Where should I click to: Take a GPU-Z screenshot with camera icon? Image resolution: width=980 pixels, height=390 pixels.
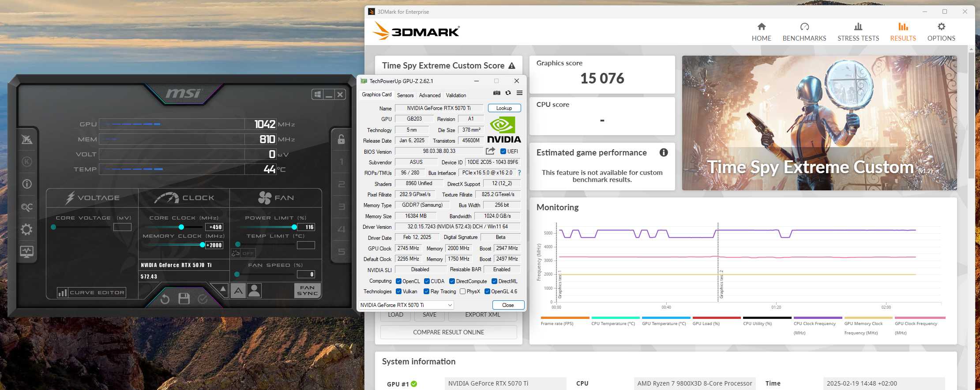pyautogui.click(x=497, y=93)
